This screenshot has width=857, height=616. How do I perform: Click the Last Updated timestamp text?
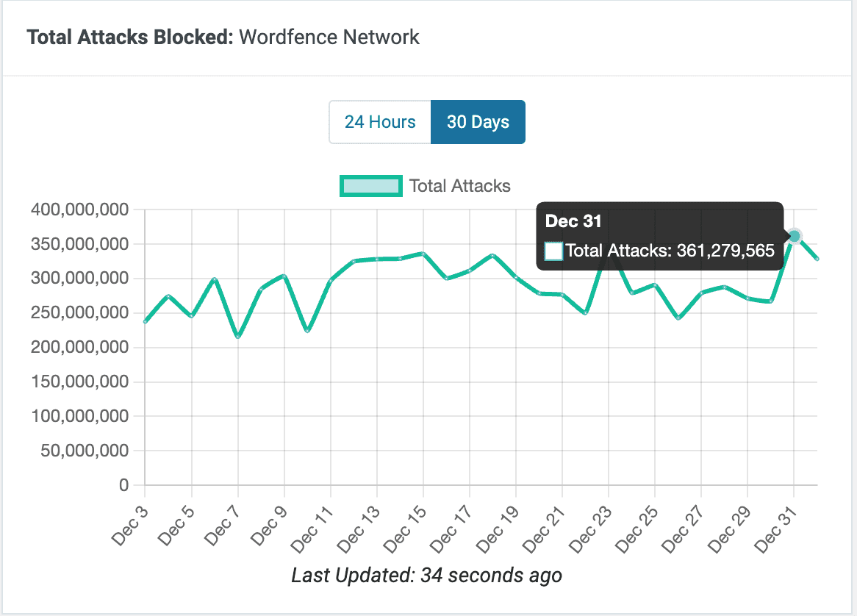[x=426, y=575]
